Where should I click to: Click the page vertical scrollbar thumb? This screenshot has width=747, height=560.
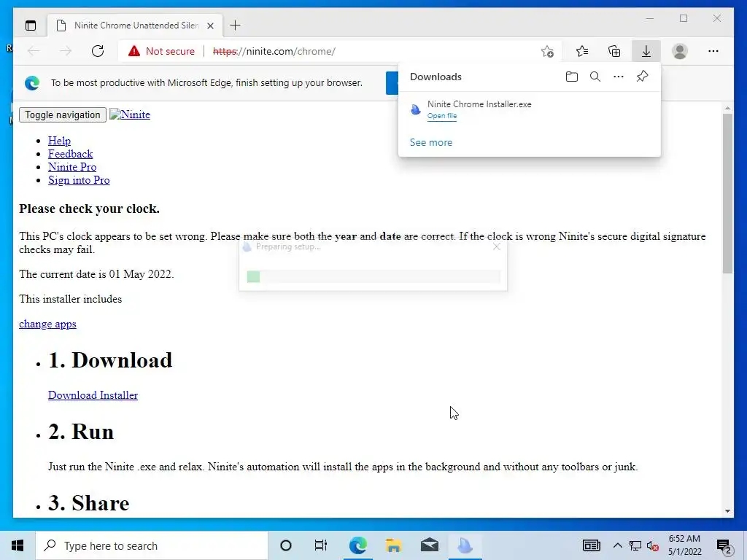(x=727, y=193)
